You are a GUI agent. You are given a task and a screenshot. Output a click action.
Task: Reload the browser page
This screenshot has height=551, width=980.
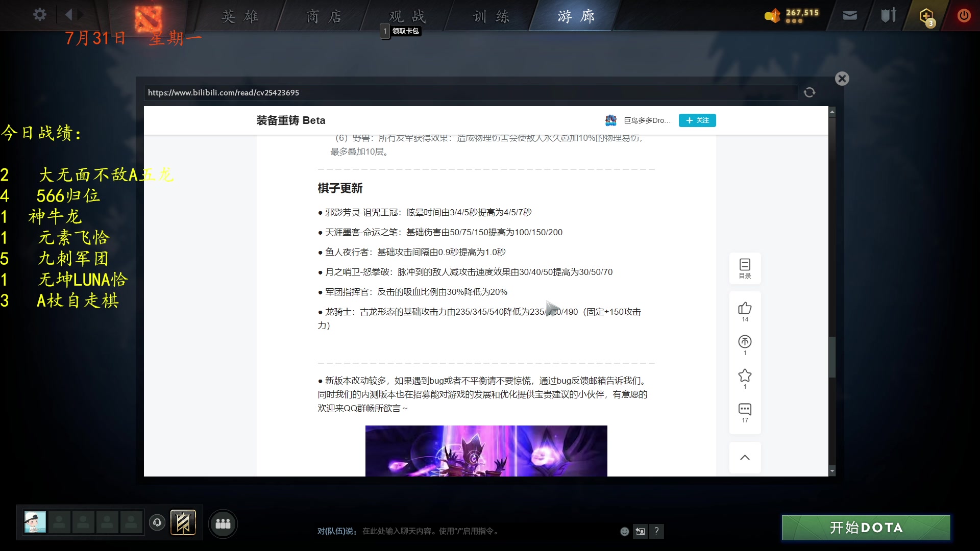point(810,92)
